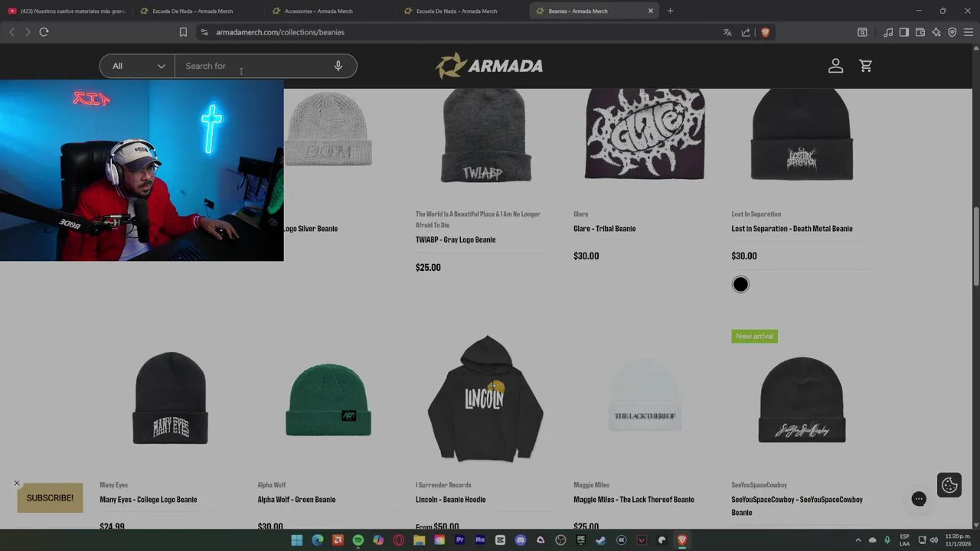Image resolution: width=980 pixels, height=551 pixels.
Task: Open the shopping cart icon
Action: point(866,66)
